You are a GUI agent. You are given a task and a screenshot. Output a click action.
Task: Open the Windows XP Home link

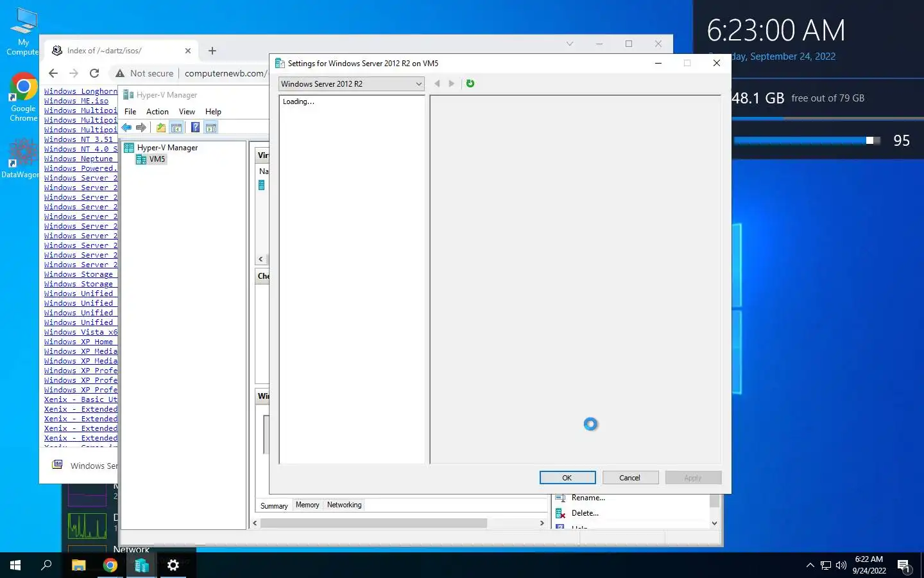(78, 342)
